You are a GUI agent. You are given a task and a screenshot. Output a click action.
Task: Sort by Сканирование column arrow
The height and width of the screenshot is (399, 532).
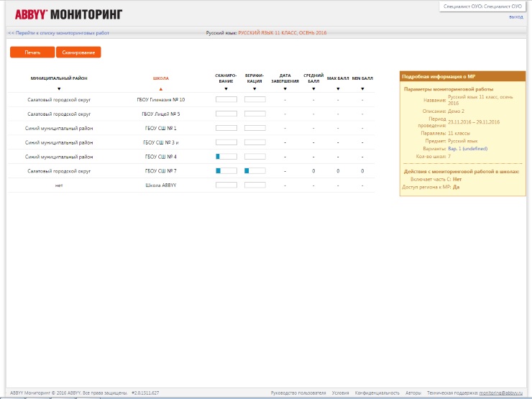point(226,89)
